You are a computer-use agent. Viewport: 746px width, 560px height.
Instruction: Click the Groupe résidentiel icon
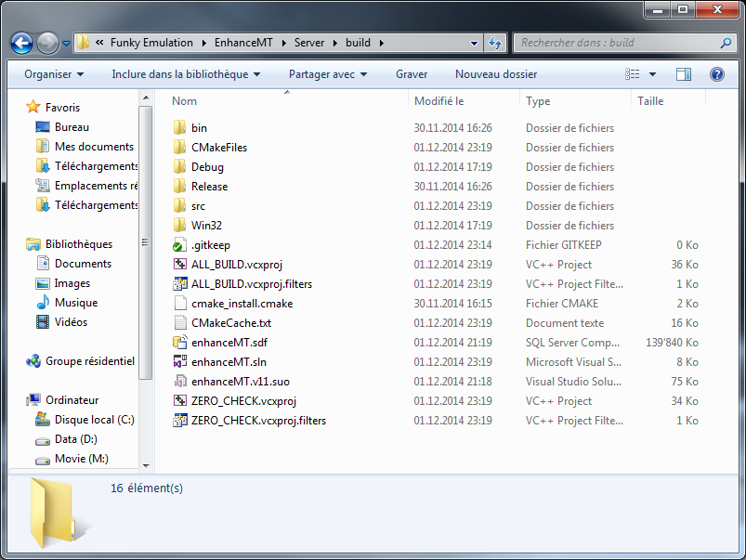click(33, 361)
